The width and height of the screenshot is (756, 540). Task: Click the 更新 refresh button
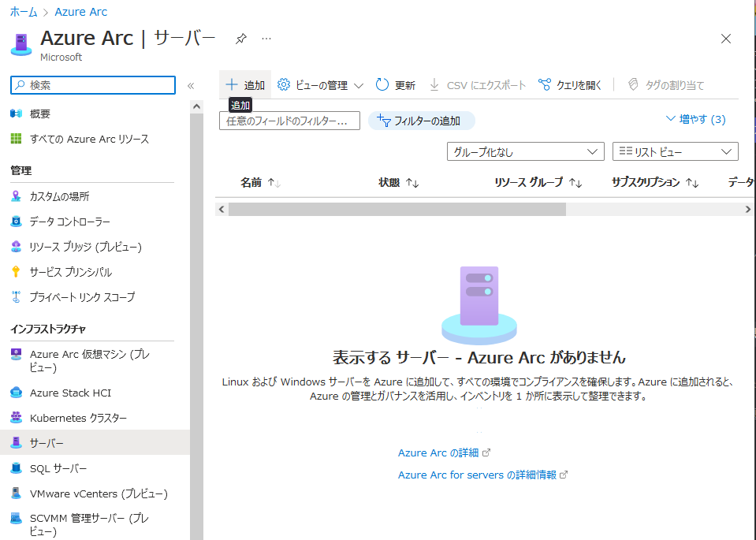pyautogui.click(x=396, y=85)
